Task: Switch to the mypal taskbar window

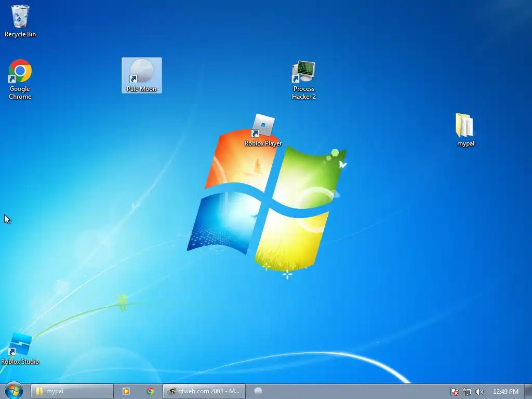Action: (x=72, y=391)
